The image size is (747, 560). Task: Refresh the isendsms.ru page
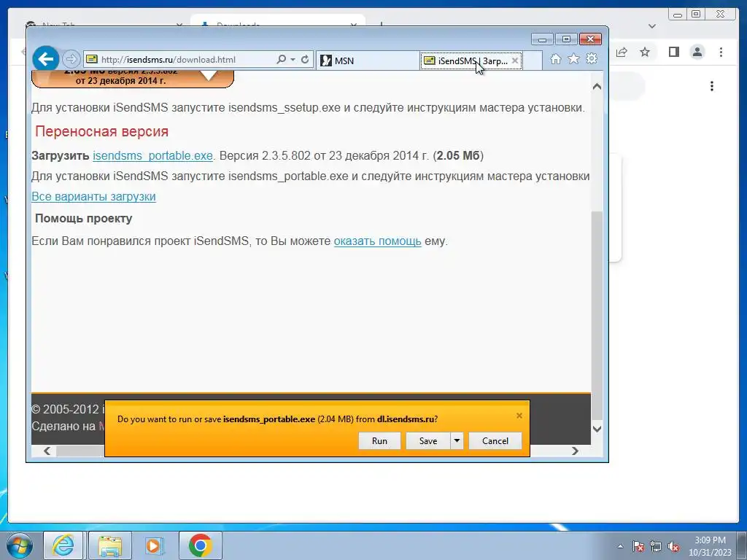(x=305, y=60)
